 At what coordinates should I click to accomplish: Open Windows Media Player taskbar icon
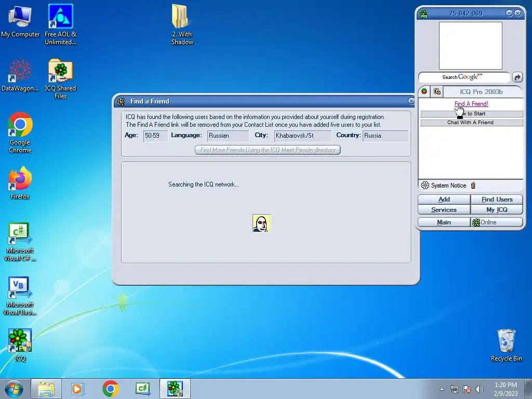point(77,389)
